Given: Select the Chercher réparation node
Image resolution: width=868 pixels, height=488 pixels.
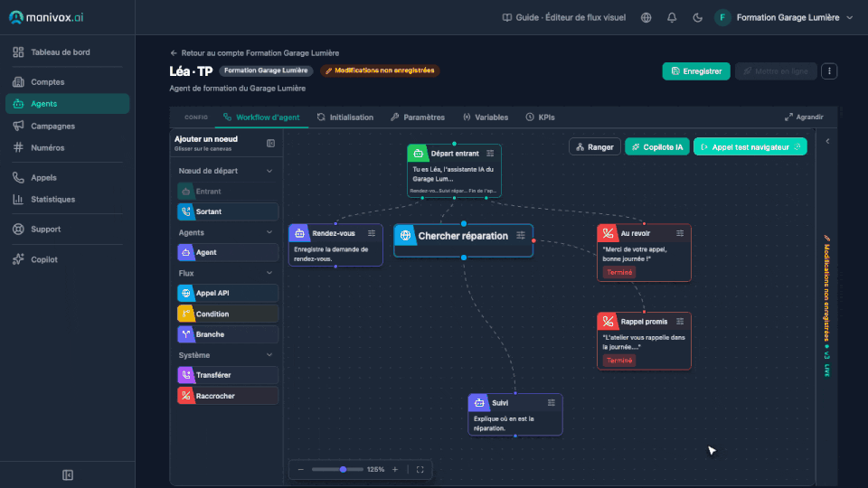Looking at the screenshot, I should pos(463,240).
